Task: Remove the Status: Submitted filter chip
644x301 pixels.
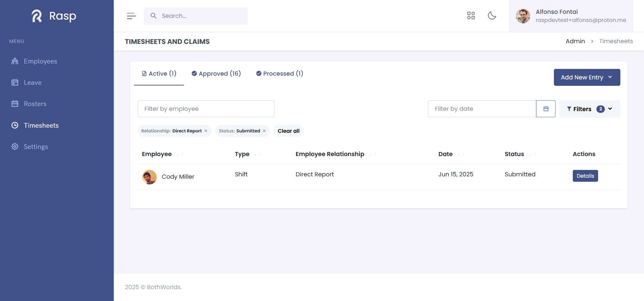Action: [x=264, y=131]
